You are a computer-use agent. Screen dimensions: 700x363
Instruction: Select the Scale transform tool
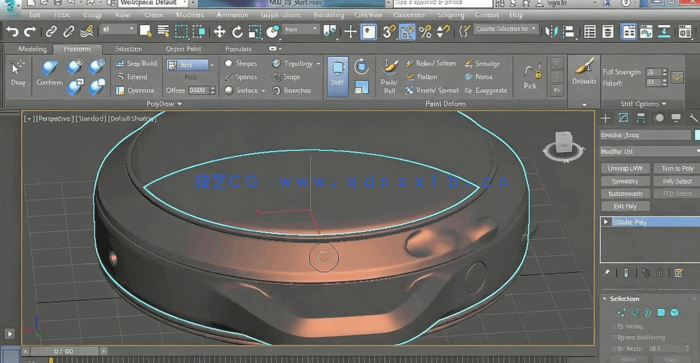pos(255,32)
